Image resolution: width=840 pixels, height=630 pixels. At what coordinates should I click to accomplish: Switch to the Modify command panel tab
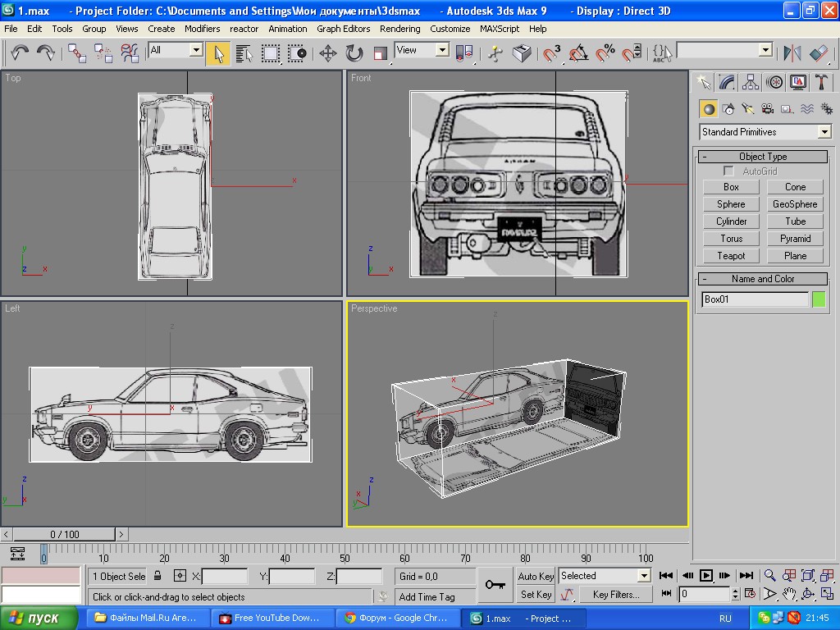727,82
